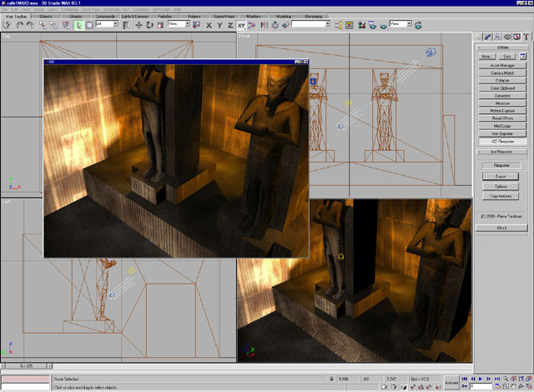The width and height of the screenshot is (534, 392).
Task: Toggle the selection lock padlock icon
Action: 331,379
